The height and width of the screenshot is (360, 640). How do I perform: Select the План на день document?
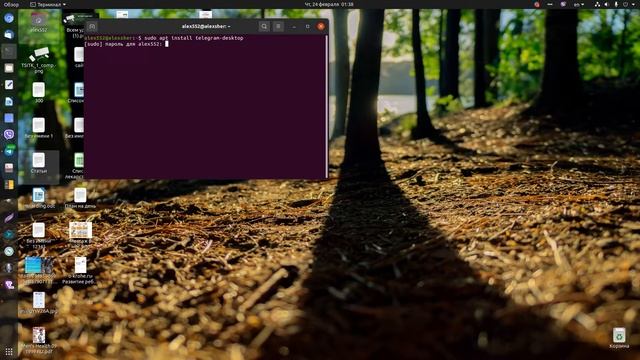click(x=80, y=198)
